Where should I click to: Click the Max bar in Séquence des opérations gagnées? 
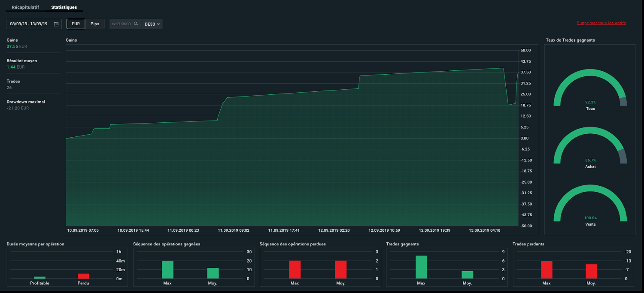(x=167, y=270)
